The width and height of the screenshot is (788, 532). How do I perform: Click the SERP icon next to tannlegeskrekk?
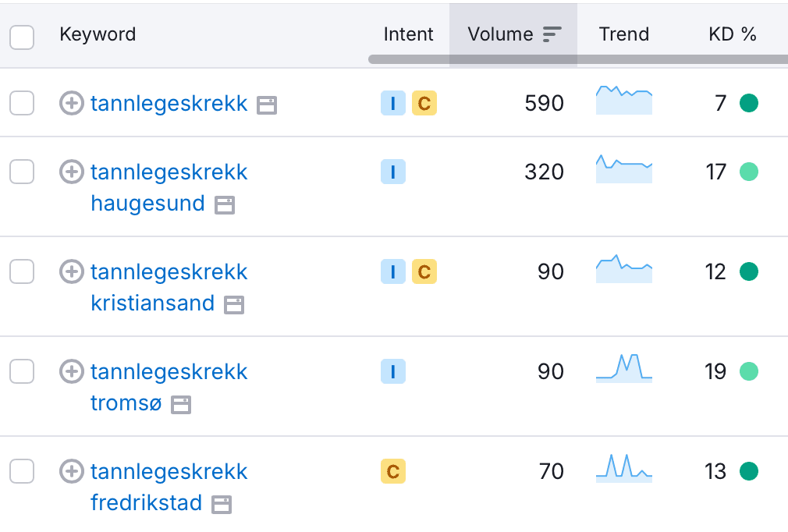[x=267, y=105]
